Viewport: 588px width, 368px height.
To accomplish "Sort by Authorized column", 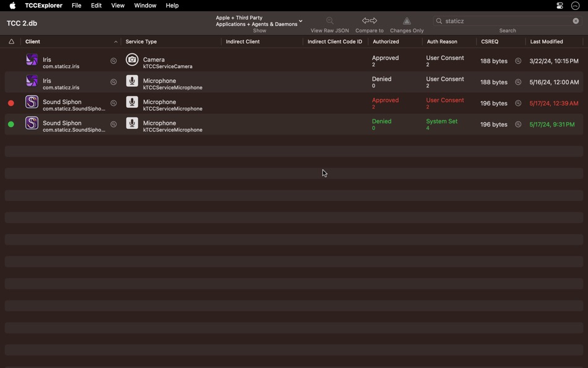I will 386,42.
